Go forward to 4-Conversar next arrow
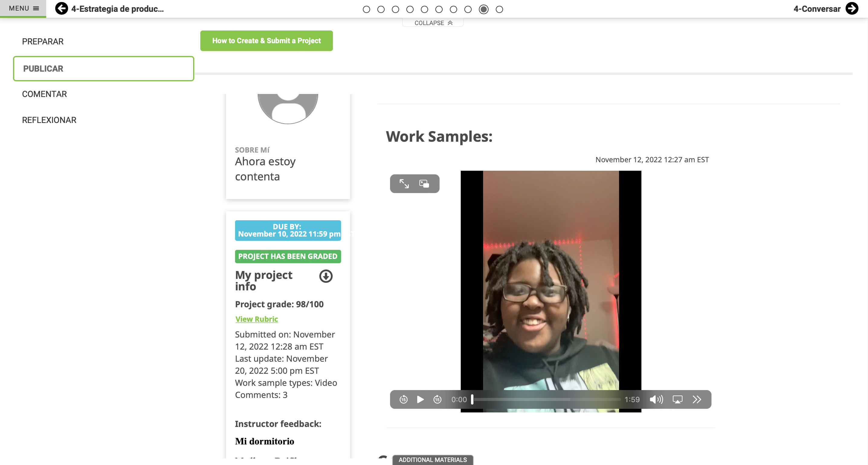868x465 pixels. point(852,8)
